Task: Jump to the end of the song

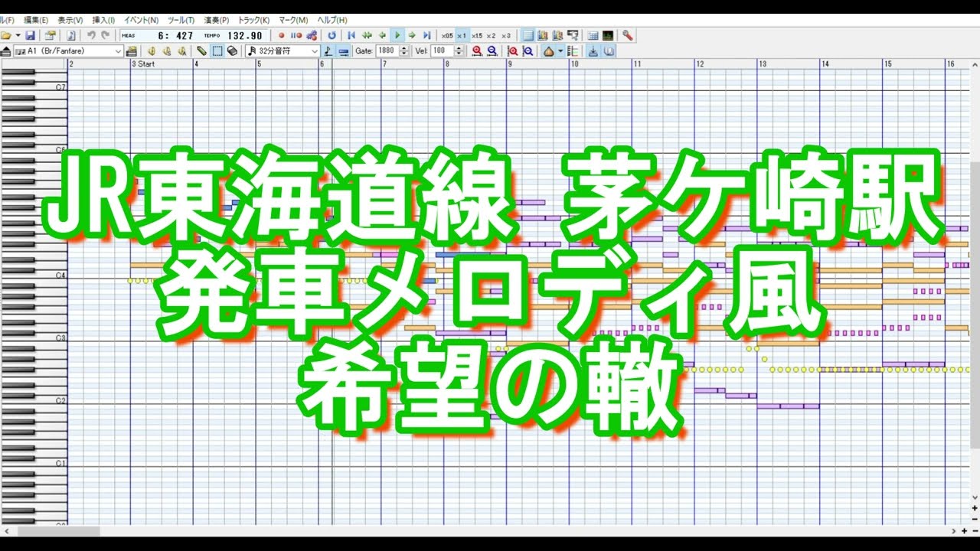Action: point(426,35)
